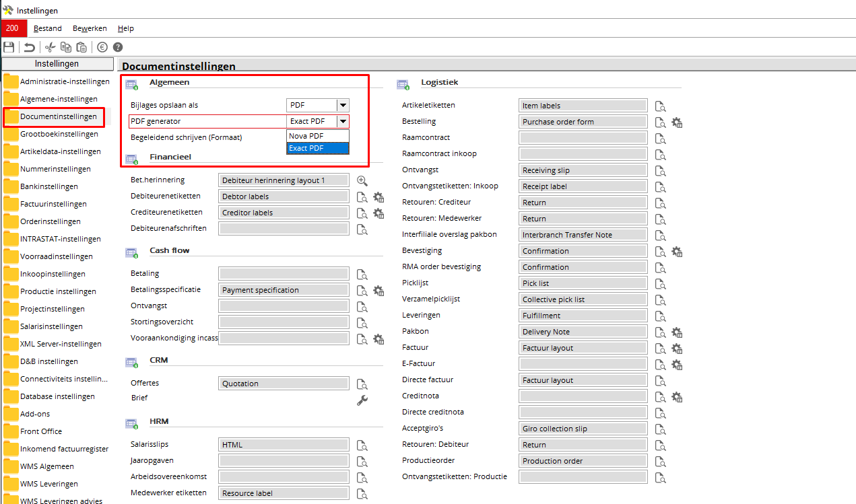Viewport: 856px width, 504px height.
Task: Click the Copy toolbar icon
Action: coord(66,47)
